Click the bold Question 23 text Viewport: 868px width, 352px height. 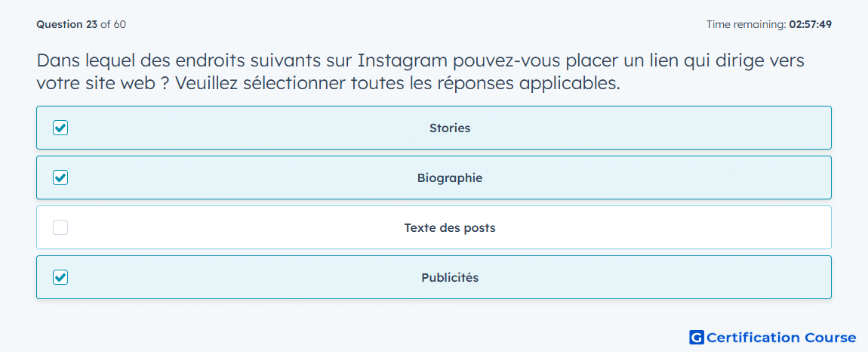pyautogui.click(x=67, y=24)
